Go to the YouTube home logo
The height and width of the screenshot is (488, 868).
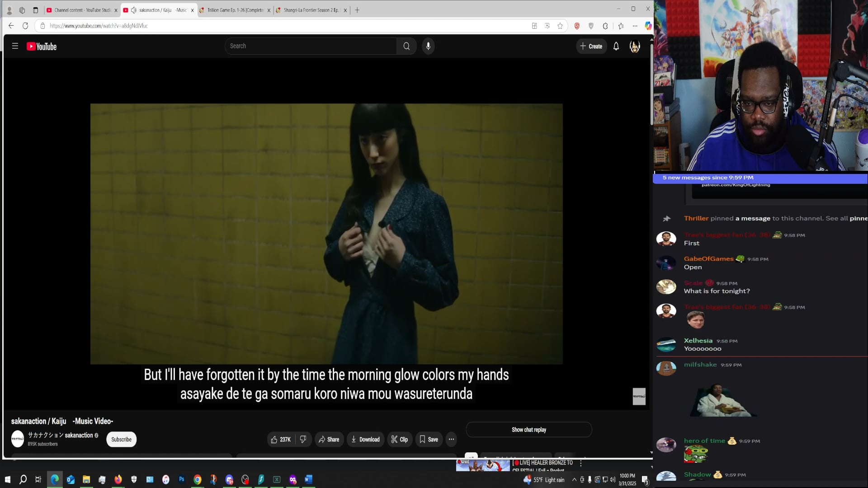point(42,46)
